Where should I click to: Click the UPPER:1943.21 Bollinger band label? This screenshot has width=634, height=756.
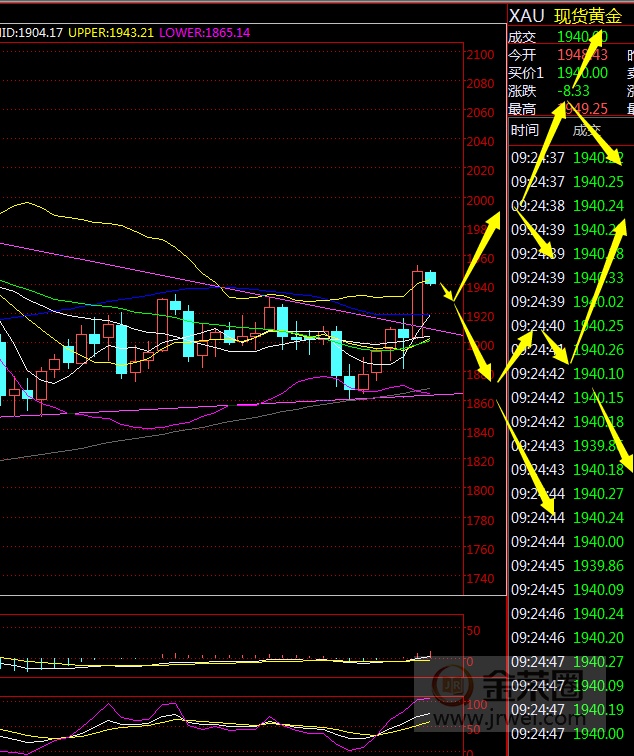click(111, 33)
